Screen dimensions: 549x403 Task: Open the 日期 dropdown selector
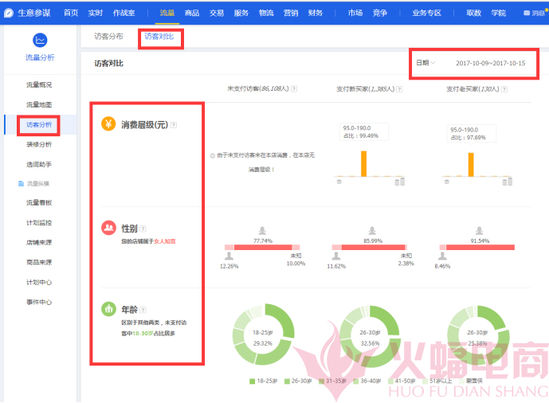(x=425, y=63)
